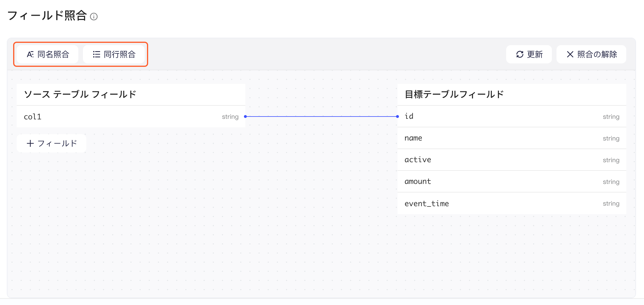Click the 照合の解除 button
This screenshot has width=644, height=305.
pos(591,54)
